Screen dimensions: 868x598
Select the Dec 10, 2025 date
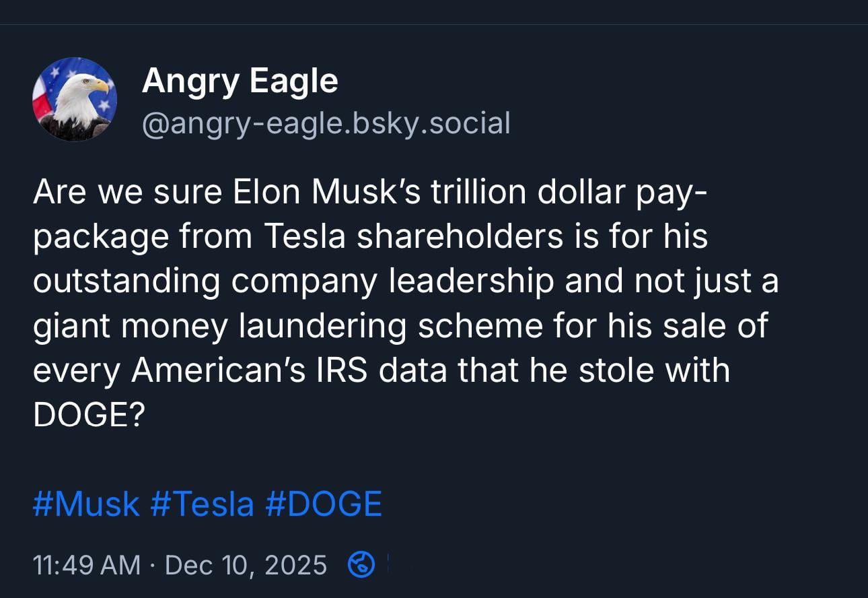[x=246, y=564]
